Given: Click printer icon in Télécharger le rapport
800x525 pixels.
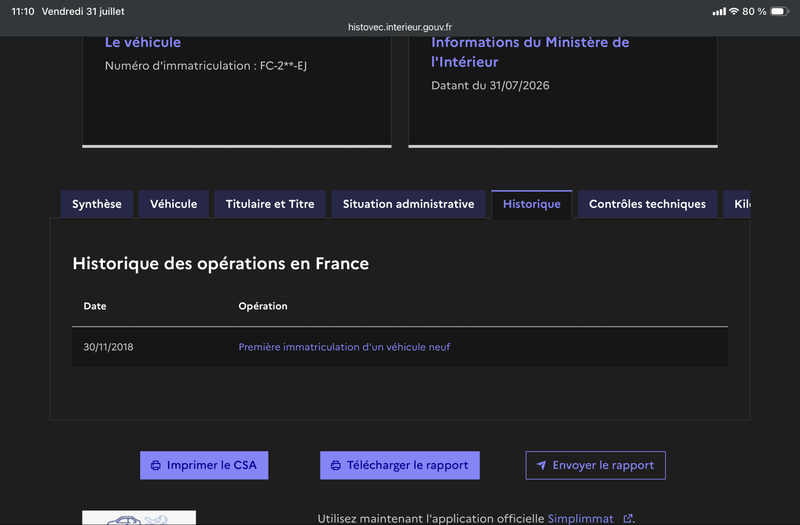Looking at the screenshot, I should 336,465.
